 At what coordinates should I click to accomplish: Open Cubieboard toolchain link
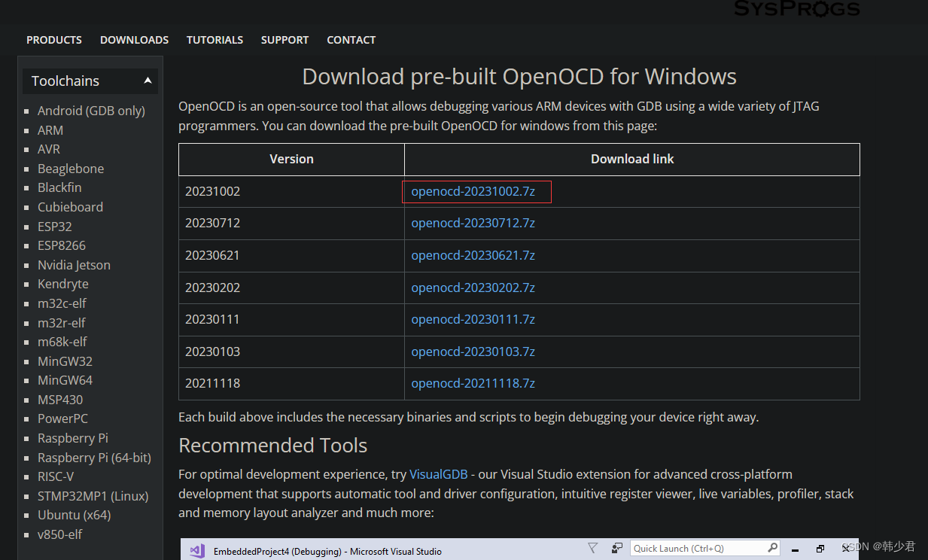tap(70, 207)
